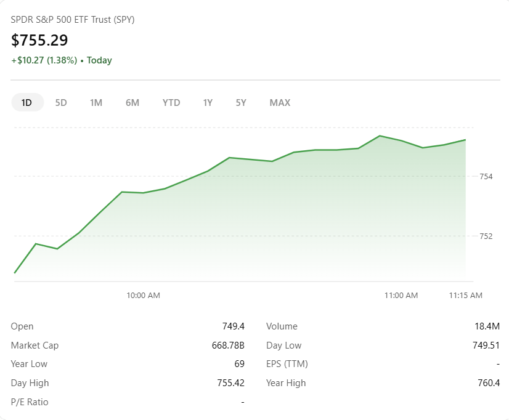The image size is (509, 420).
Task: View the MAX time range
Action: click(280, 102)
